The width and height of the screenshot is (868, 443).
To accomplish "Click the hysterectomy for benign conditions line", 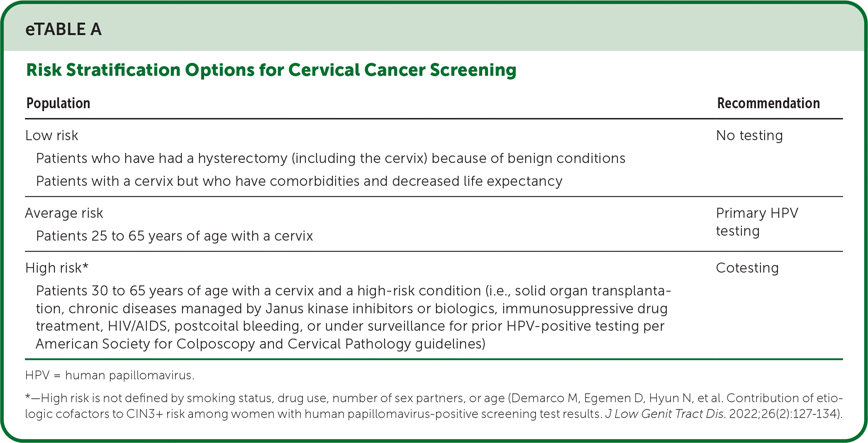I will pos(330,159).
